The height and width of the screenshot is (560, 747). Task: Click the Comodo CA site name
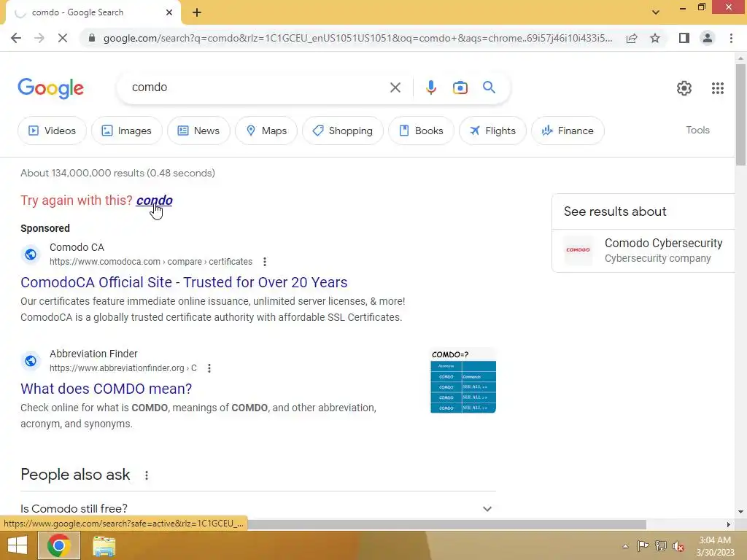point(77,248)
